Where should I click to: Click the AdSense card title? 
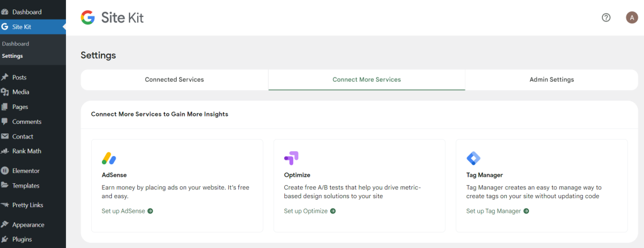point(114,175)
